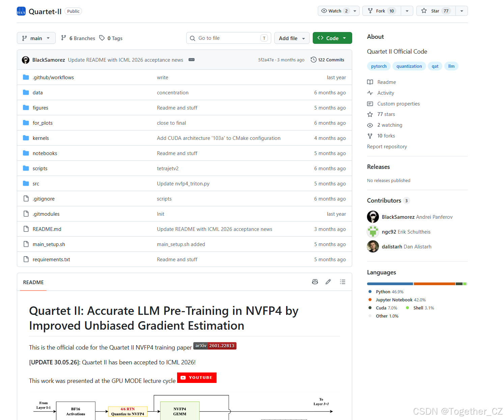Screen dimensions: 504x420
Task: Open the 'tetrajetv2' commit message link
Action: pos(168,168)
